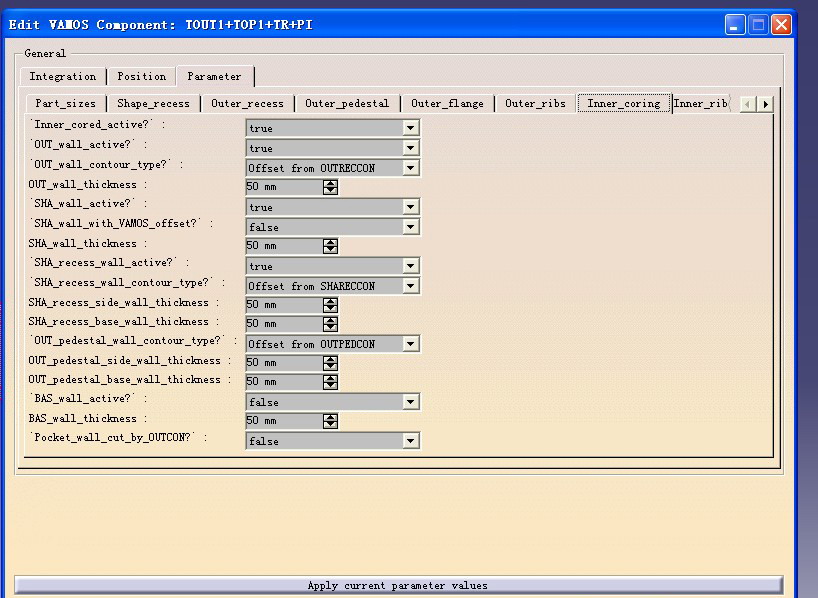
Task: Open the Outer_recess sub-tab
Action: point(247,103)
